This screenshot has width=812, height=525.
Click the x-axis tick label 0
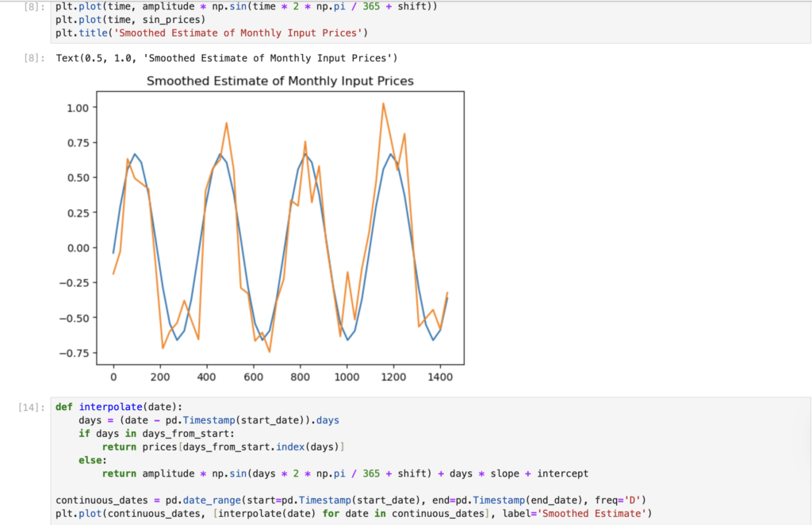(113, 378)
